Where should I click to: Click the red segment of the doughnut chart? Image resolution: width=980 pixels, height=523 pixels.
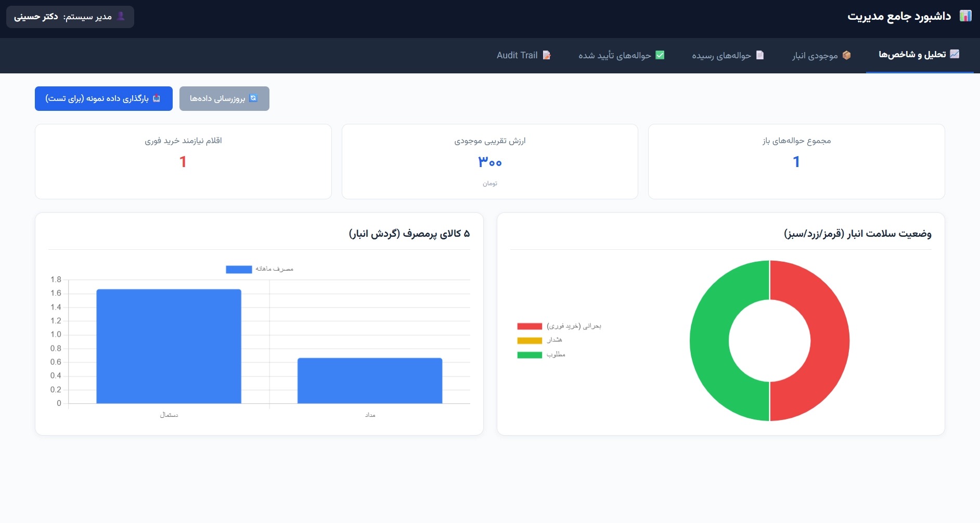830,341
